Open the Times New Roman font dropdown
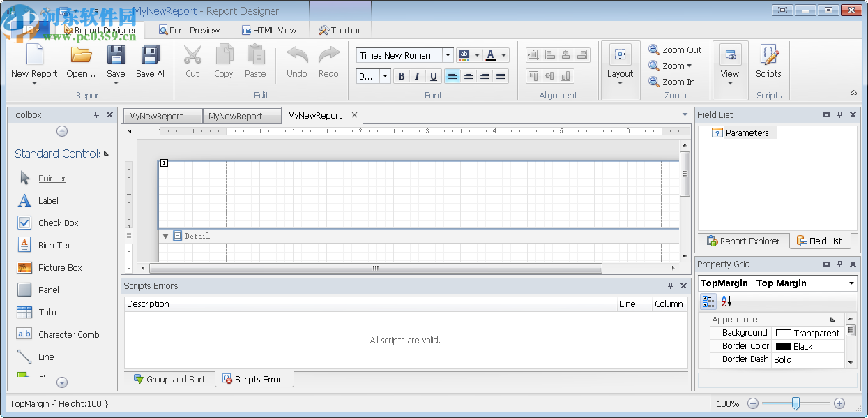 coord(448,55)
